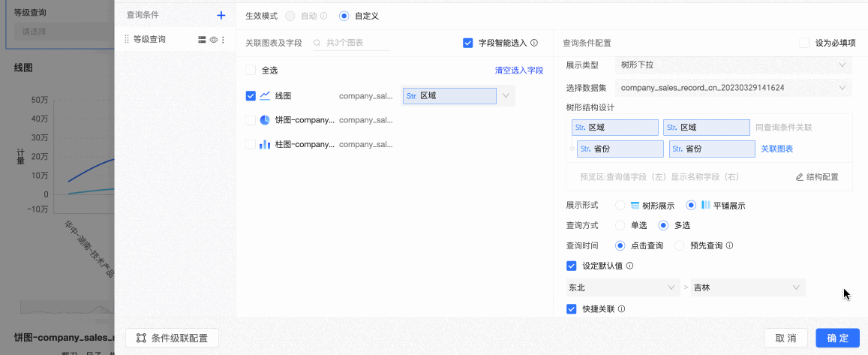Open the 东北 default value dropdown

click(621, 287)
